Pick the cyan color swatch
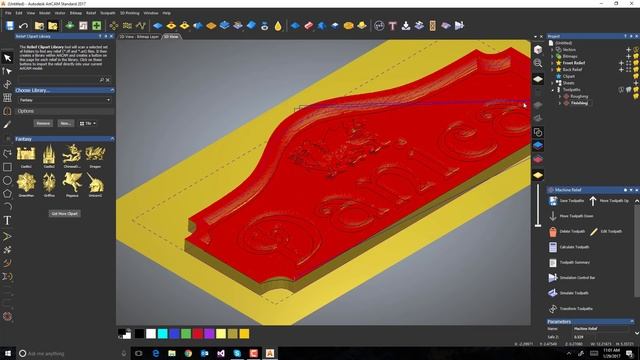The height and width of the screenshot is (360, 640). (x=162, y=334)
